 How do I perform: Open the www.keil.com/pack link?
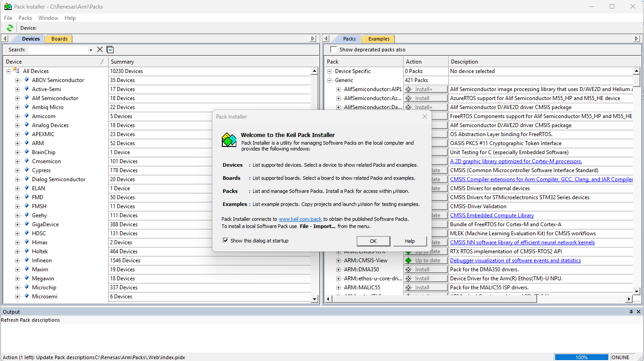point(300,219)
